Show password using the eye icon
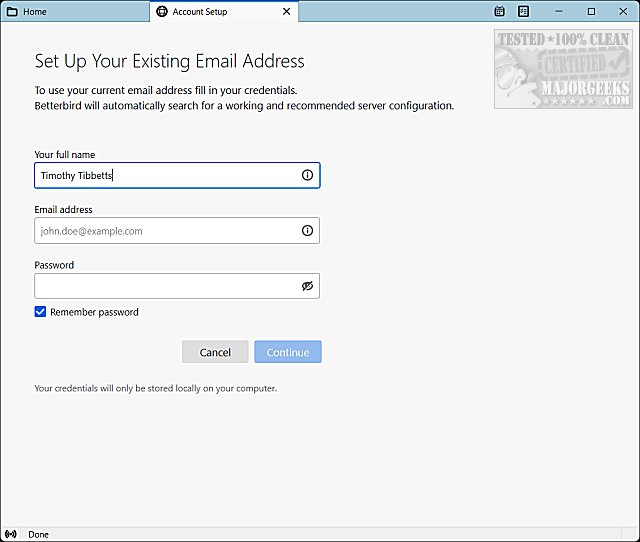The image size is (640, 542). click(x=307, y=286)
